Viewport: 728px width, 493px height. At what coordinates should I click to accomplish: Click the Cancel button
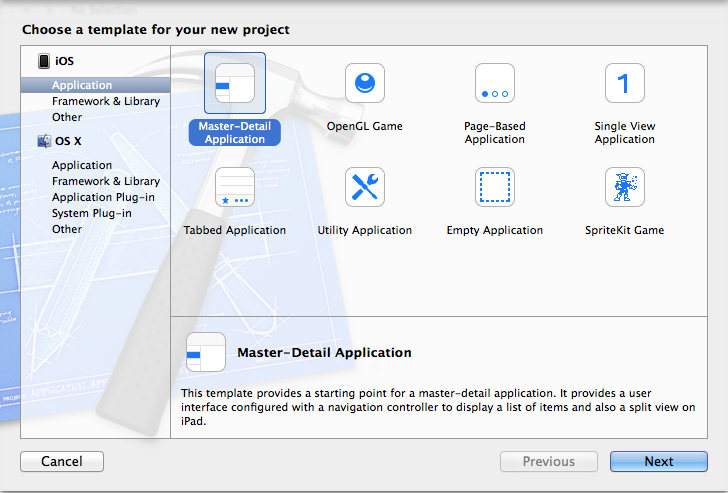click(62, 461)
